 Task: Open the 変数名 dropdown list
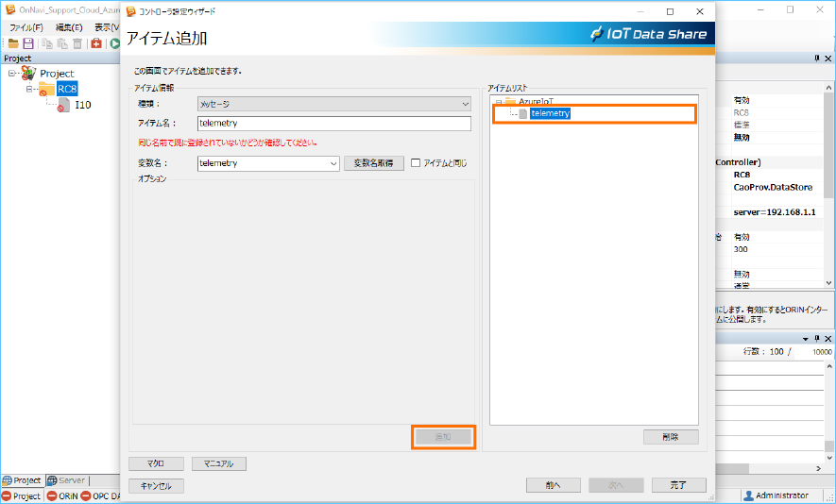click(x=333, y=163)
